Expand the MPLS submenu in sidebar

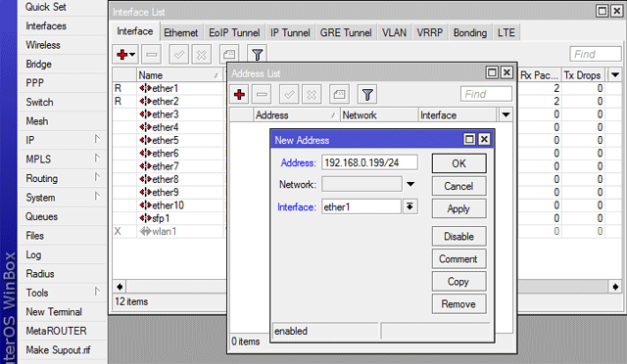(x=97, y=159)
